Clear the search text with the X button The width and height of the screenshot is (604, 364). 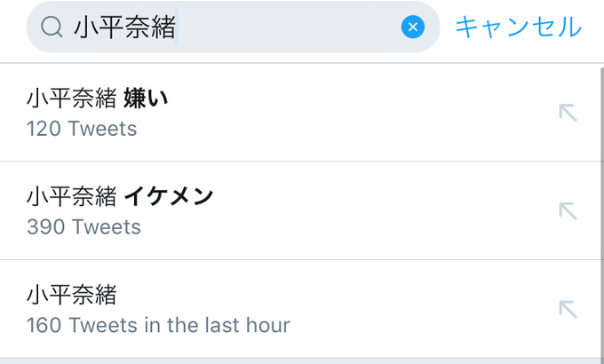(x=412, y=27)
